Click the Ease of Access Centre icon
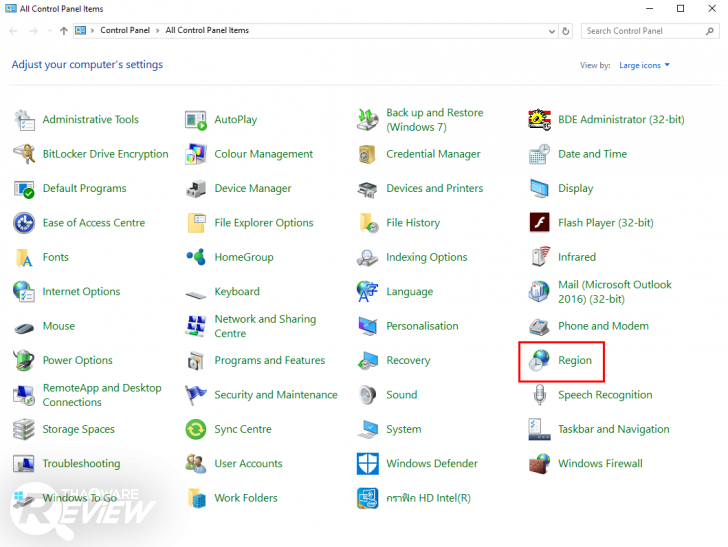 point(24,223)
